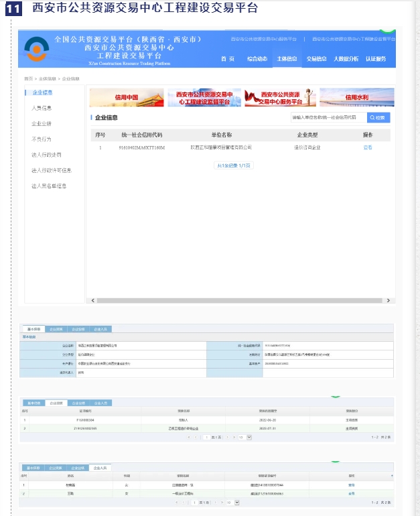Go to next page below 证书编号 table

[x=227, y=438]
